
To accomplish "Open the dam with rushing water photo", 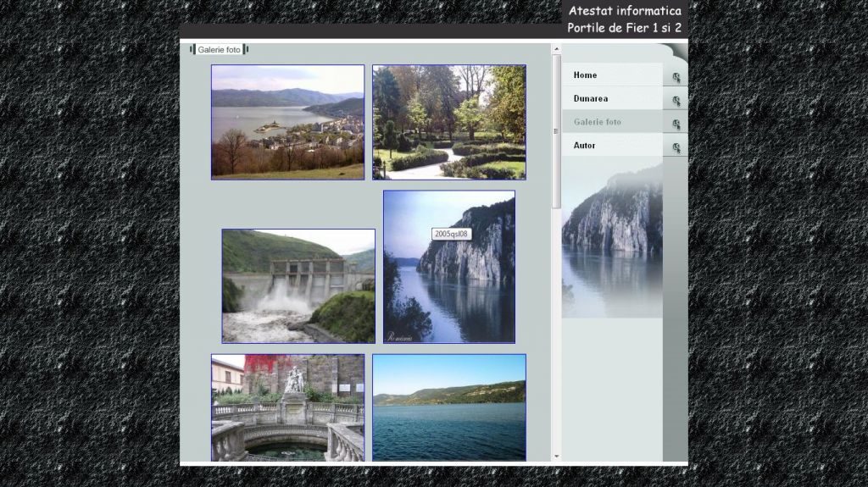I will click(298, 285).
